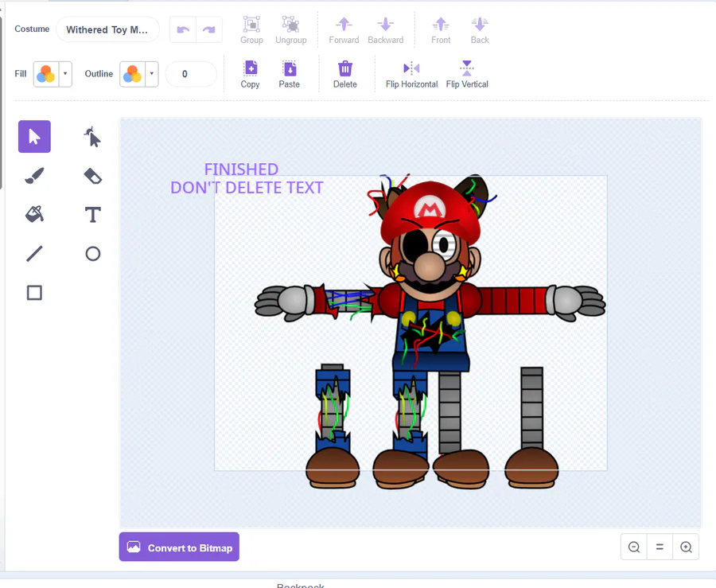
Task: Click the Fill color swatch
Action: click(46, 74)
